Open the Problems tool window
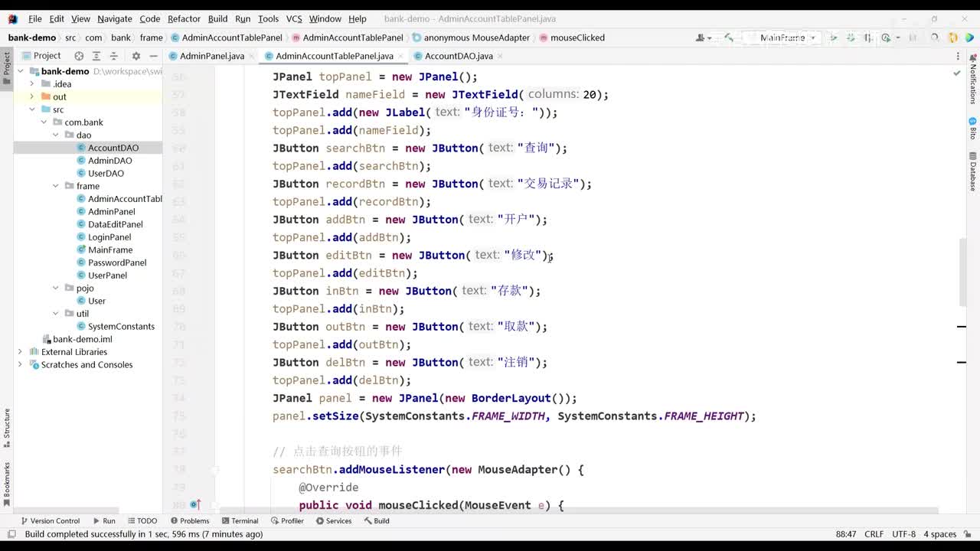Image resolution: width=980 pixels, height=551 pixels. pyautogui.click(x=190, y=520)
